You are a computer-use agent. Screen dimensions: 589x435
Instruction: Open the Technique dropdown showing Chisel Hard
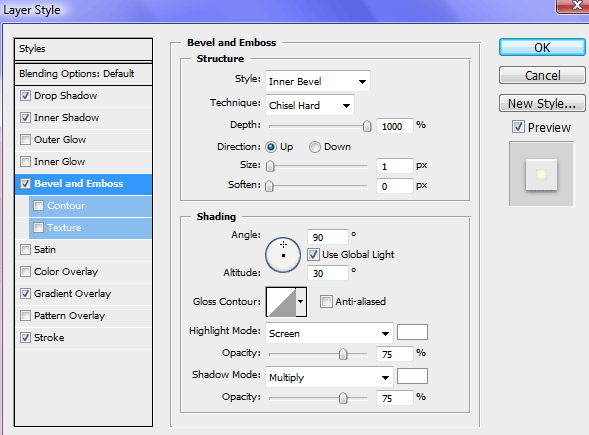click(310, 105)
